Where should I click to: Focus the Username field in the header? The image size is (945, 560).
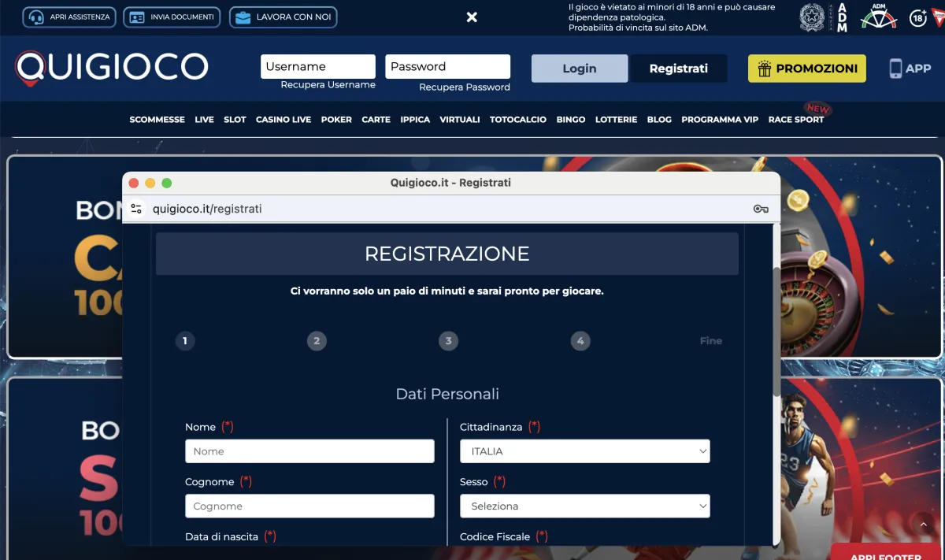tap(318, 66)
